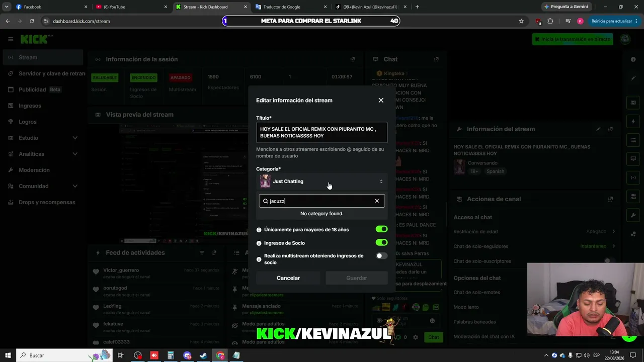Click info icon beside multistream option
The image size is (644, 362).
point(259,259)
